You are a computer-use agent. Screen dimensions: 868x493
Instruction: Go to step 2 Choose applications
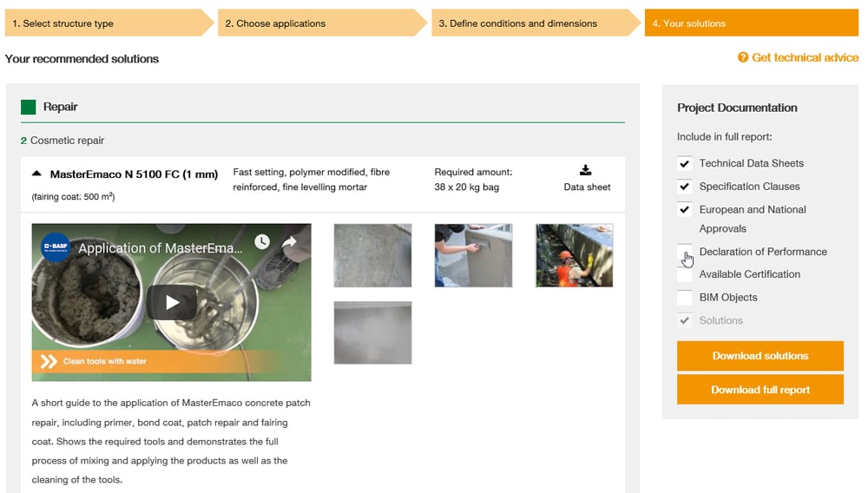tap(322, 23)
